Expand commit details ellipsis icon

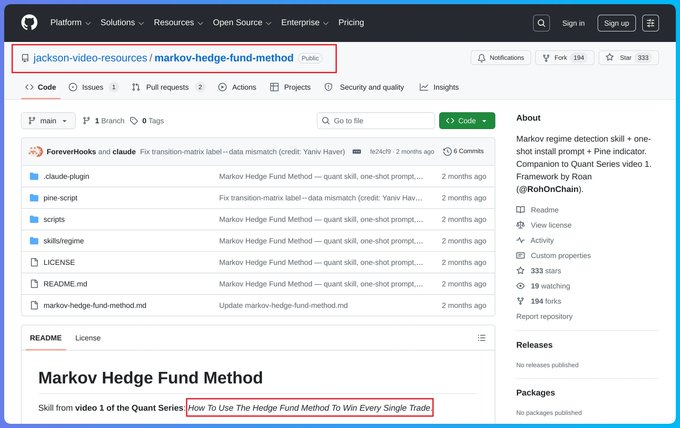[356, 151]
